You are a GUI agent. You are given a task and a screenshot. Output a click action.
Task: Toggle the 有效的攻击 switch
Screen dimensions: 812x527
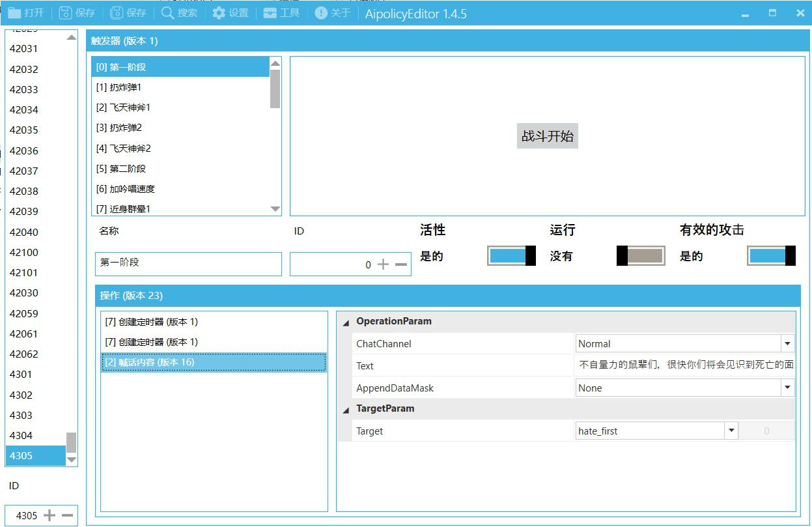(x=771, y=256)
